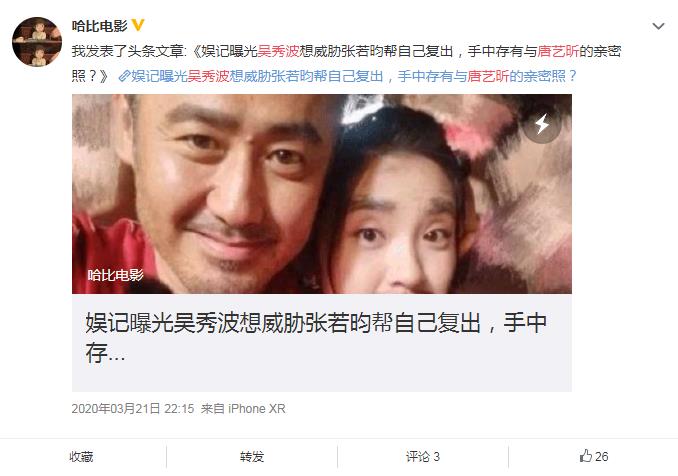The image size is (678, 476).
Task: Open the 哈比电影 profile avatar
Action: point(37,42)
